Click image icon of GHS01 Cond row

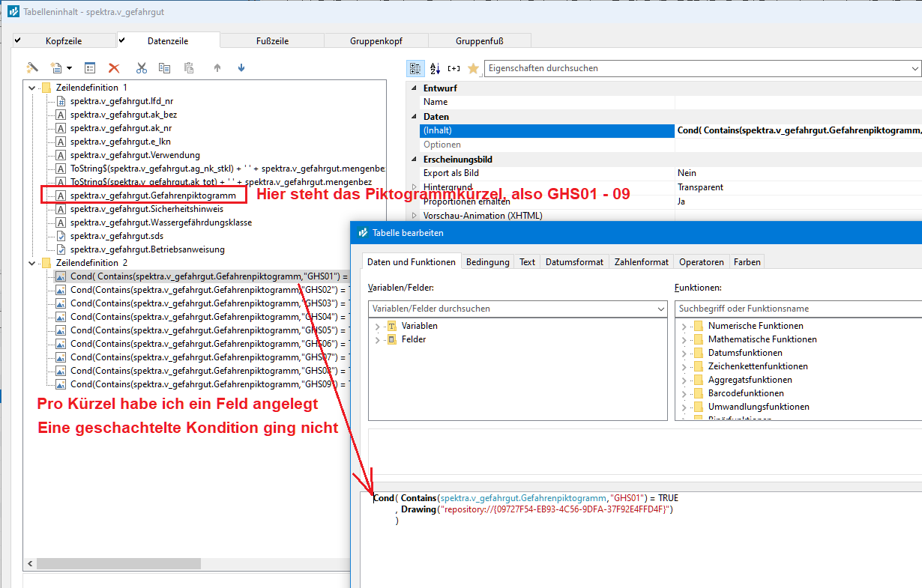pyautogui.click(x=61, y=276)
